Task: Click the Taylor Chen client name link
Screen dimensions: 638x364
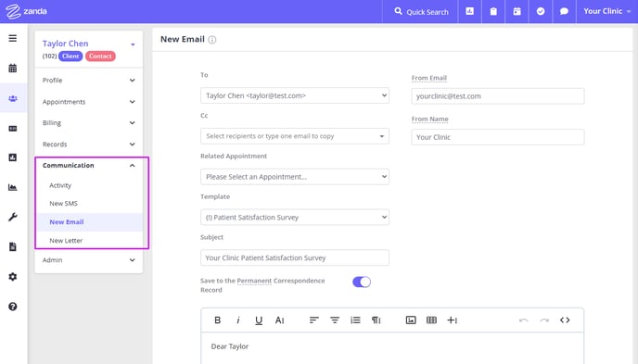Action: click(x=66, y=44)
